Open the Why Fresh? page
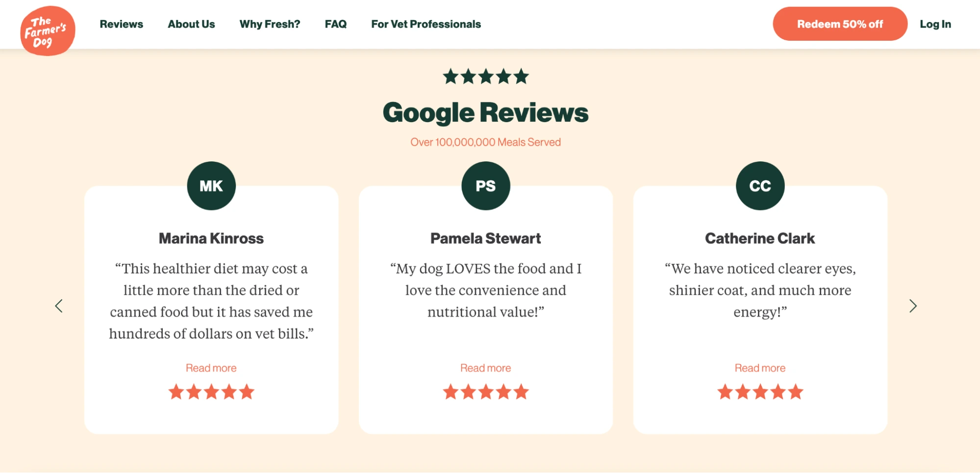 270,24
